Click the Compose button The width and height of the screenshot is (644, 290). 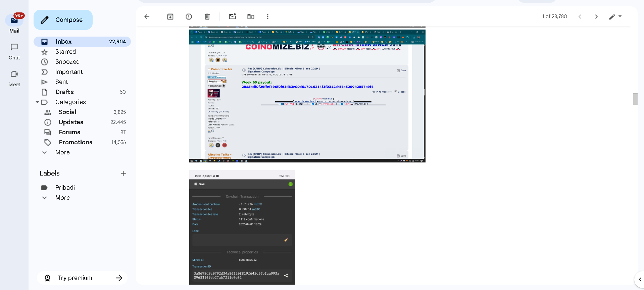point(63,20)
